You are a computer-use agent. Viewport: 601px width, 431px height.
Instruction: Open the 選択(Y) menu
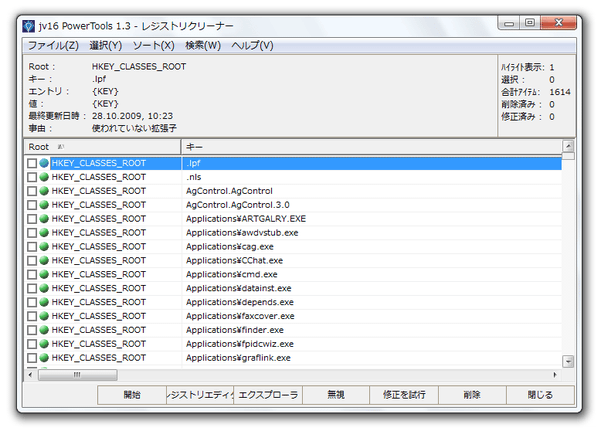click(x=105, y=46)
